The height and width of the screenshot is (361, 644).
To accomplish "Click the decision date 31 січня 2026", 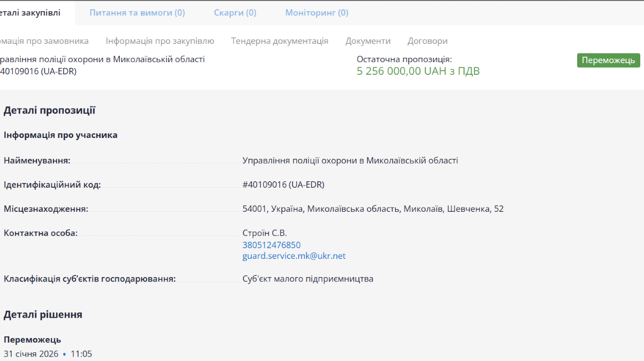I will pos(31,354).
